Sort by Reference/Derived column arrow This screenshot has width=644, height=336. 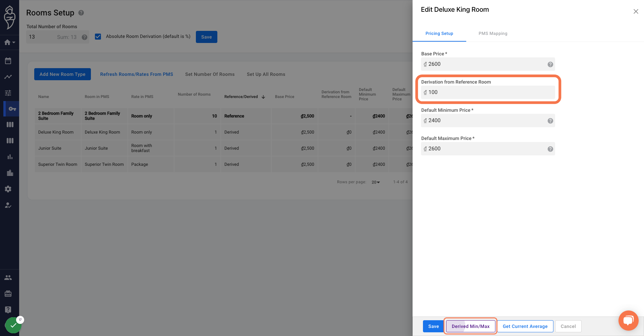click(263, 97)
